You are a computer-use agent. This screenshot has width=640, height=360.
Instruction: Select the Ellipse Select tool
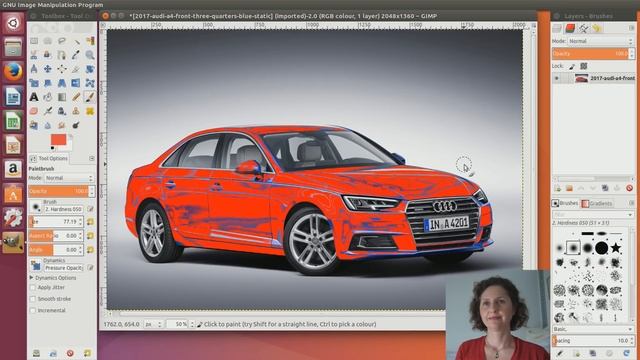tap(48, 41)
